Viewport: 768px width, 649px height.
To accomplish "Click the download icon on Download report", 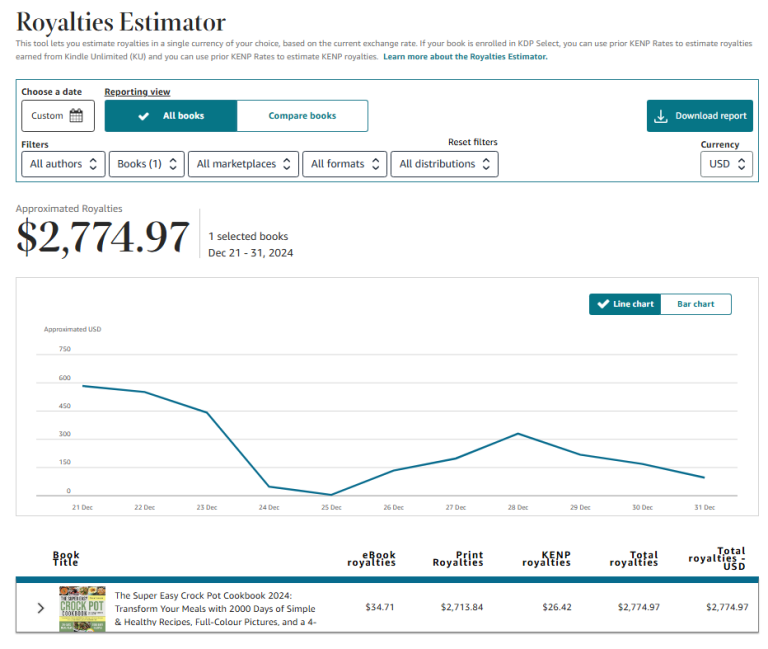I will click(x=660, y=116).
